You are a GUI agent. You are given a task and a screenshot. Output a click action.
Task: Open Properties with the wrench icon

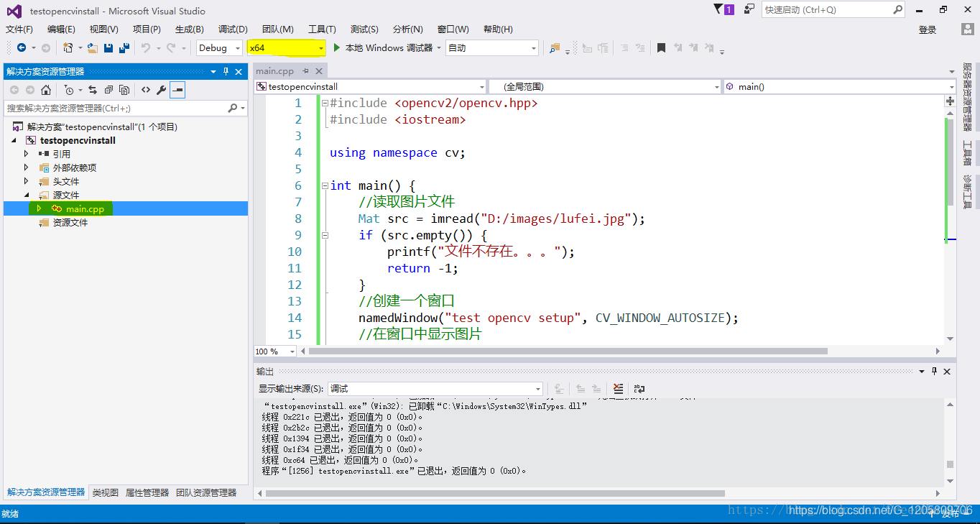[162, 90]
